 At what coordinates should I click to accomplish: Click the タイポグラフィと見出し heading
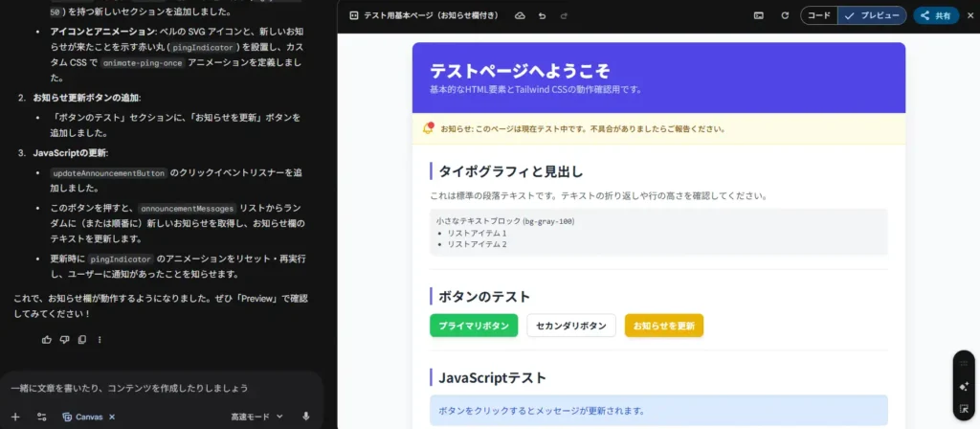[x=511, y=170]
